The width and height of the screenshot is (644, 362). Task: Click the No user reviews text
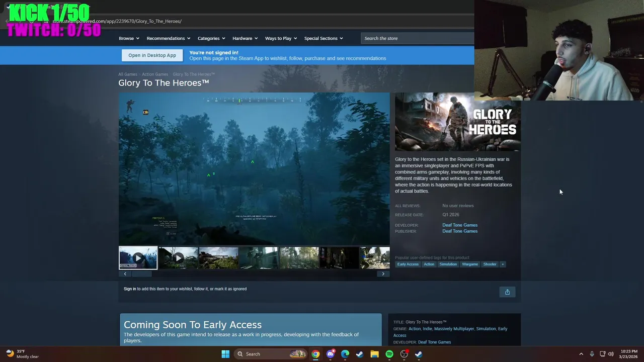tap(458, 206)
